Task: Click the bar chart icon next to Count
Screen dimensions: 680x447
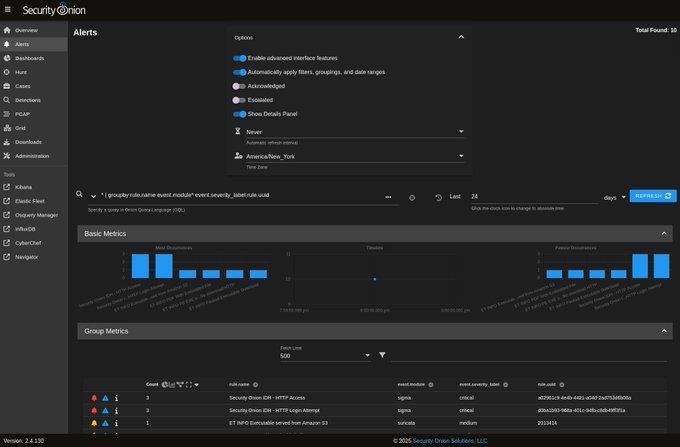Action: [172, 385]
